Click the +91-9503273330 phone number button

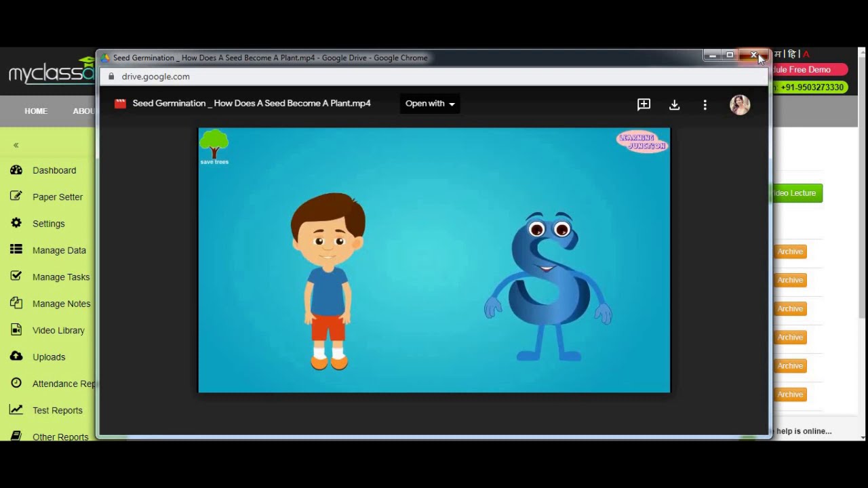coord(810,87)
